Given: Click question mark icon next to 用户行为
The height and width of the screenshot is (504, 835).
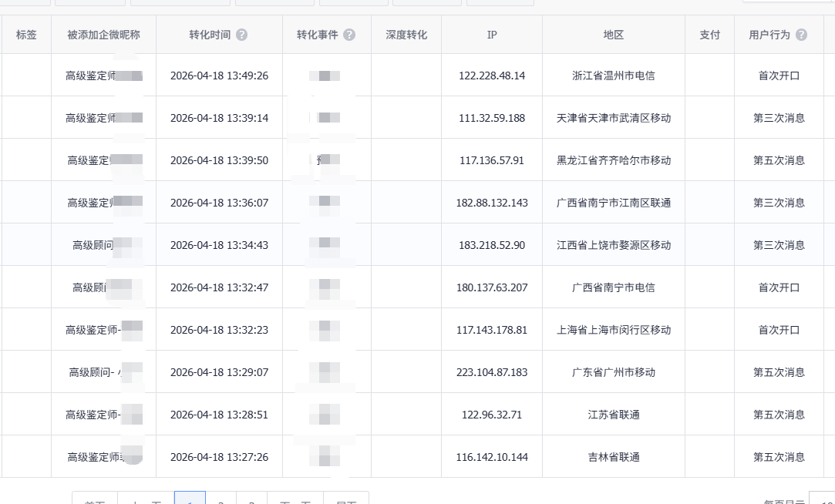Looking at the screenshot, I should click(802, 35).
